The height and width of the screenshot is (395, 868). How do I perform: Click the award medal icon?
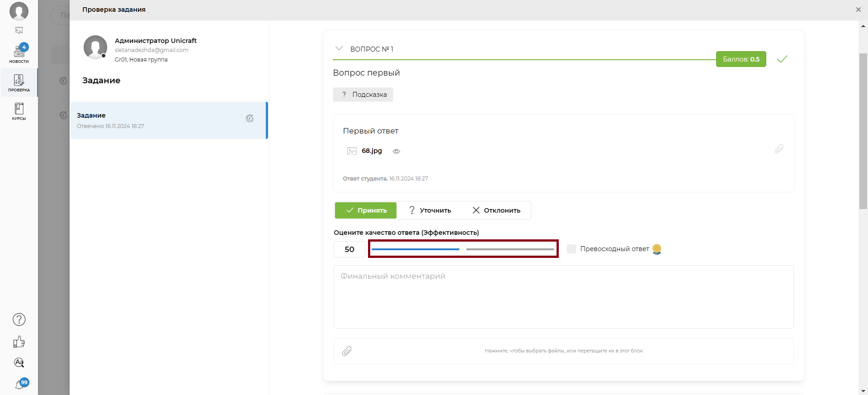pos(657,249)
